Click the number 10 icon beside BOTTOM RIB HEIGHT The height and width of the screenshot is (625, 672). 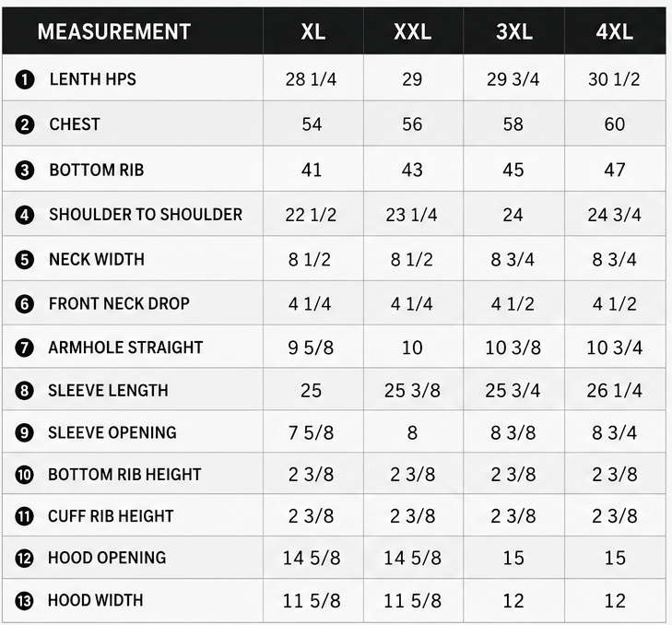click(25, 475)
